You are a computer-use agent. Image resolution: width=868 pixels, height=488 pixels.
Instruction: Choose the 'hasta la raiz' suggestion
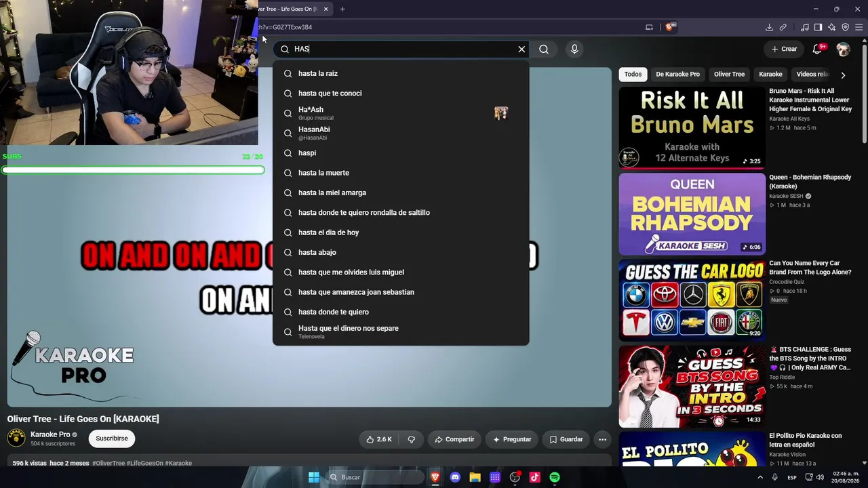point(401,73)
